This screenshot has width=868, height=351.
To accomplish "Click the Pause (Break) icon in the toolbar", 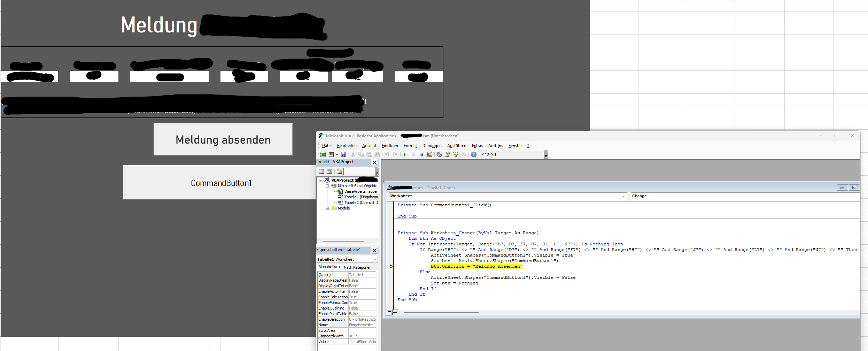I will coord(413,154).
